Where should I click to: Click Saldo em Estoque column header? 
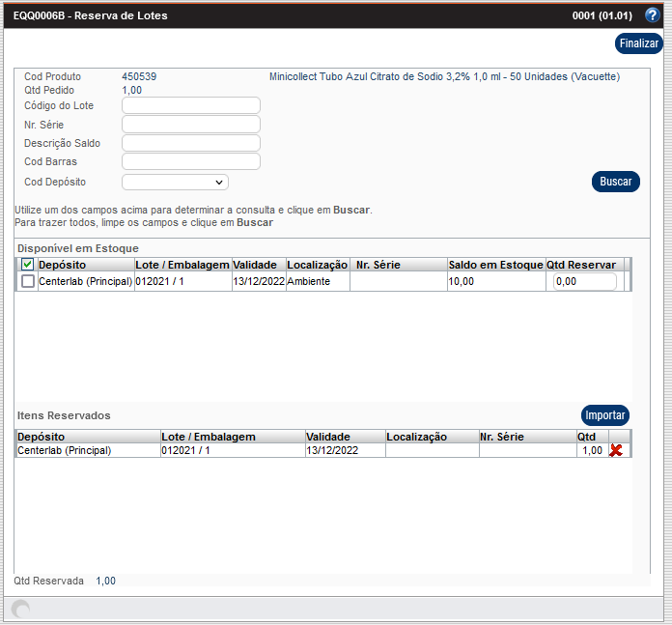pos(495,265)
